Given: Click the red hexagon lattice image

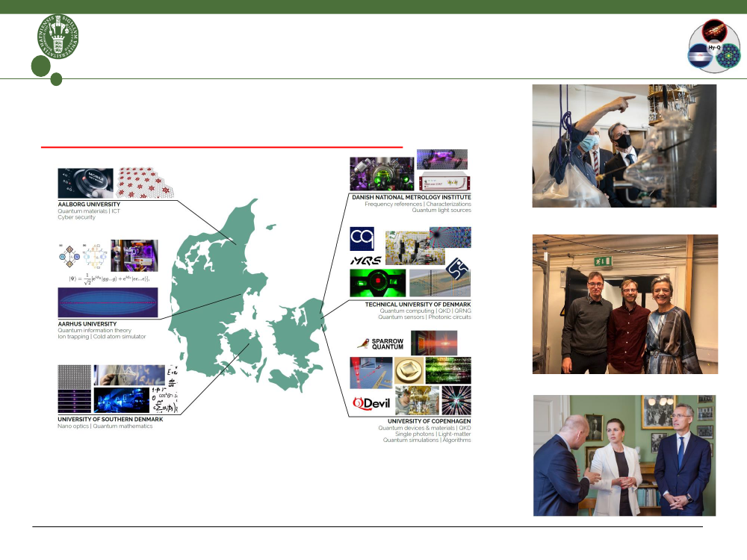Looking at the screenshot, I should 146,182.
